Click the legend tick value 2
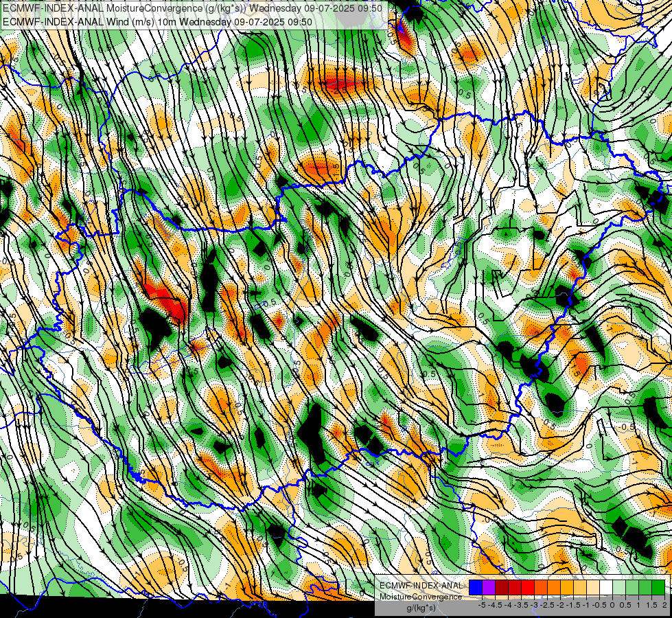Viewport: 672px width, 618px height. (664, 605)
